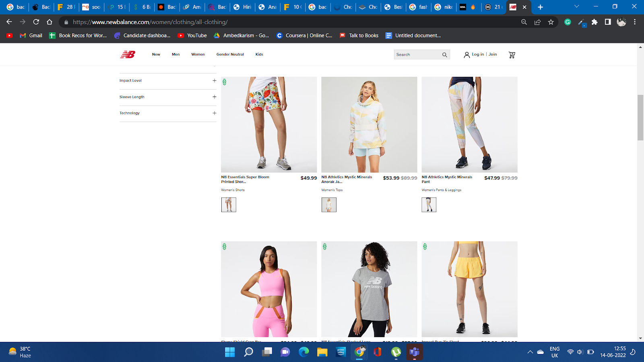Open a new browser tab

540,7
